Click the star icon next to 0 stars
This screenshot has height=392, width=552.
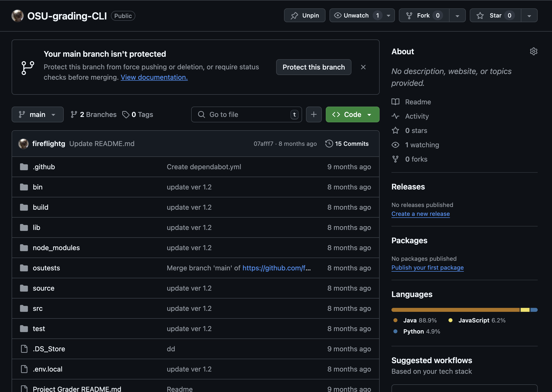tap(395, 131)
